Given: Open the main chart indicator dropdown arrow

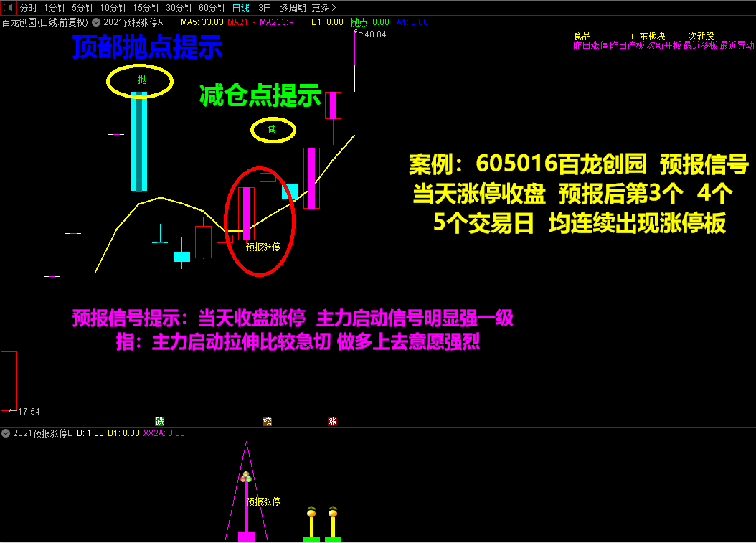Looking at the screenshot, I should [96, 22].
